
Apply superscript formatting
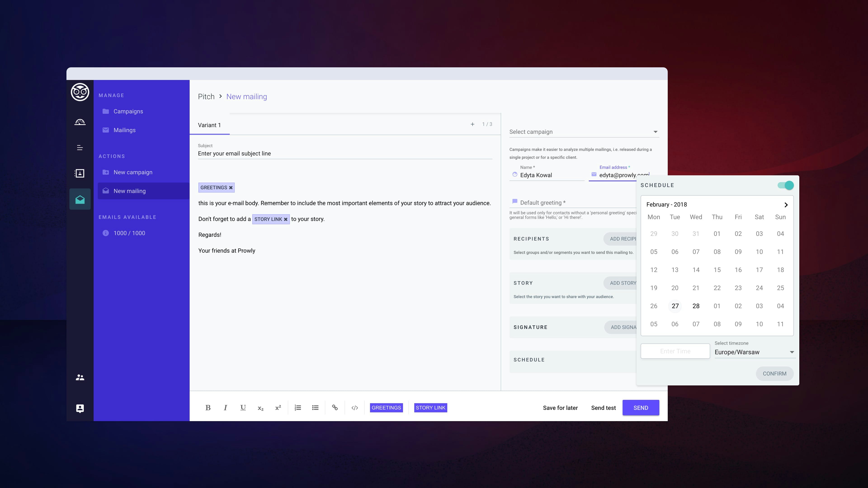[278, 408]
